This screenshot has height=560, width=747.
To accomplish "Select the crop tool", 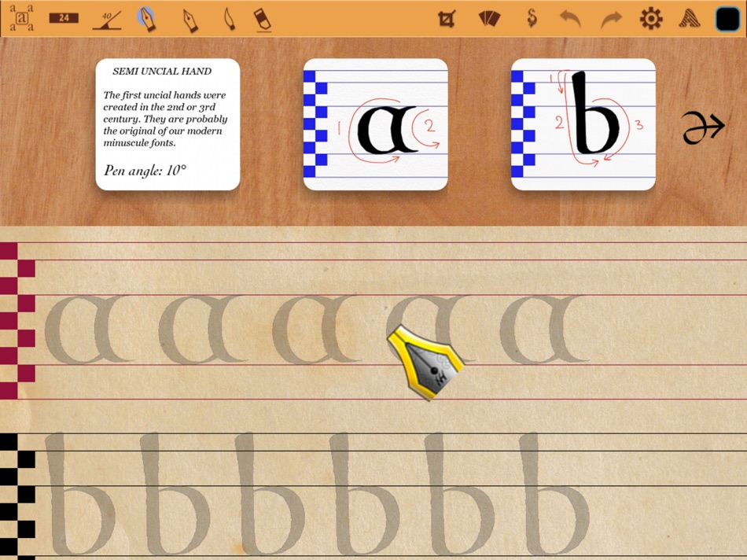I will pos(446,19).
